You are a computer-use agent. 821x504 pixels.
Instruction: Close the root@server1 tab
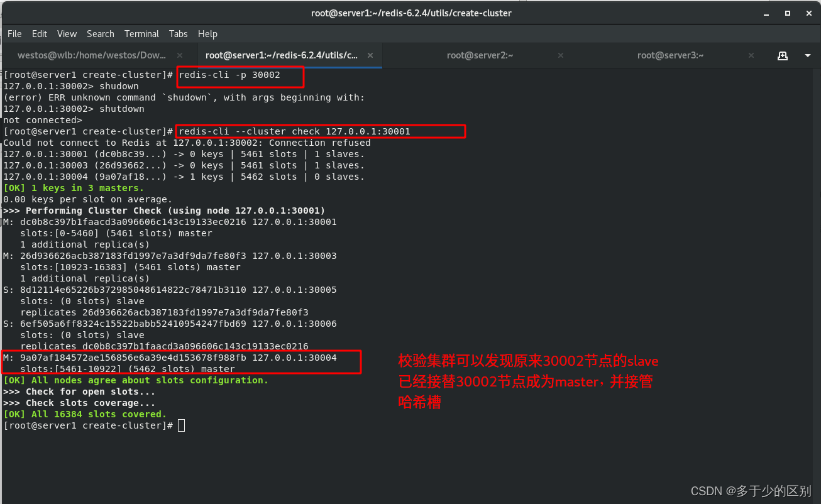click(x=370, y=55)
